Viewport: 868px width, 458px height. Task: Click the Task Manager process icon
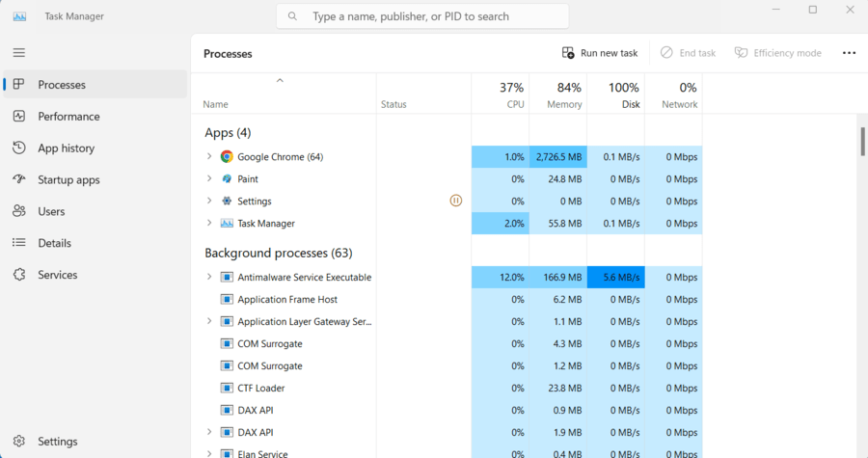coord(227,224)
